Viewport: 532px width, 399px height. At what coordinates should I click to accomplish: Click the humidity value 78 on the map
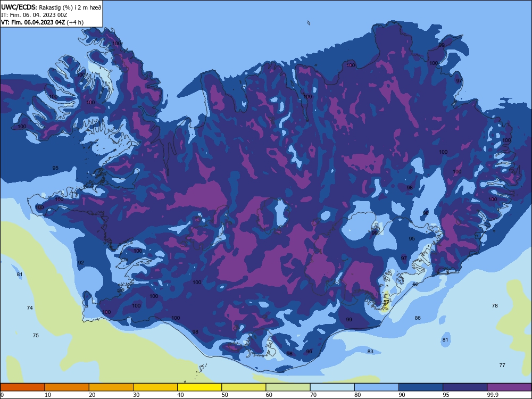pos(495,306)
